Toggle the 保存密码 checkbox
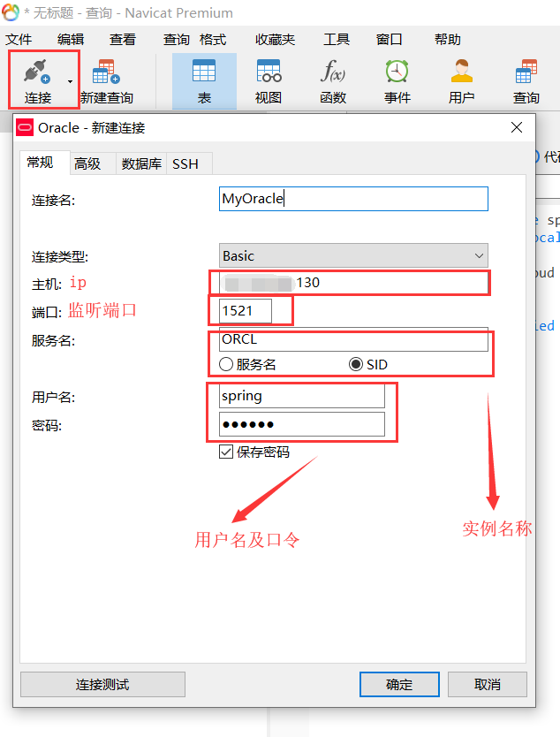 click(226, 452)
